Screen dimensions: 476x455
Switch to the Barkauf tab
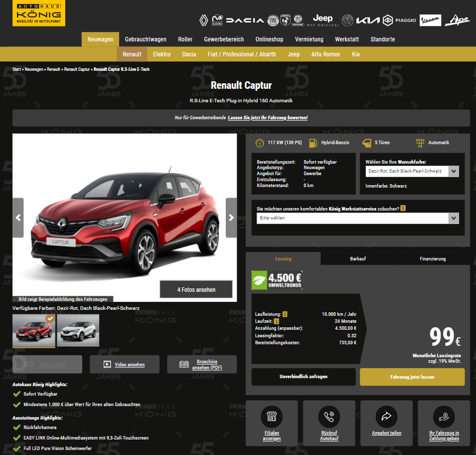tap(358, 258)
